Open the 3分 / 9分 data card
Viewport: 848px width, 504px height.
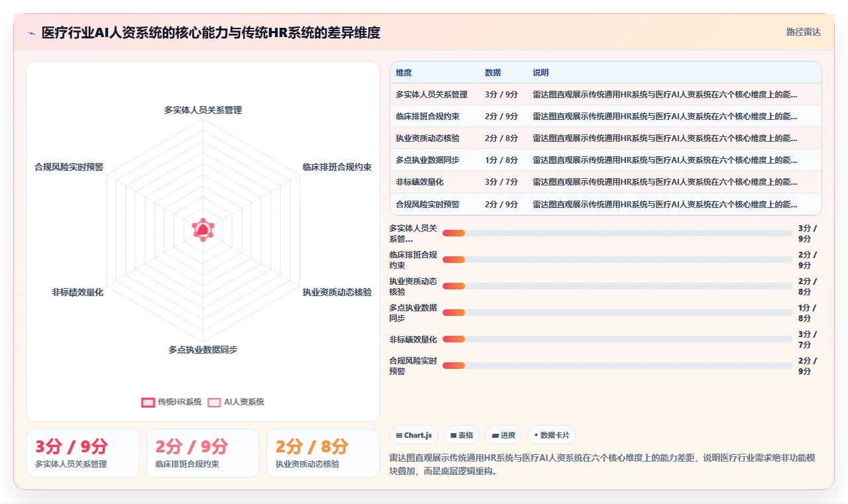[83, 453]
